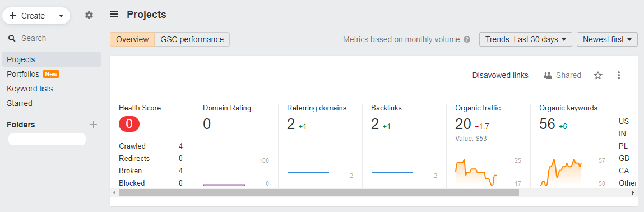Screen dimensions: 644x212
Task: Click the red Health Score badge
Action: pos(129,124)
